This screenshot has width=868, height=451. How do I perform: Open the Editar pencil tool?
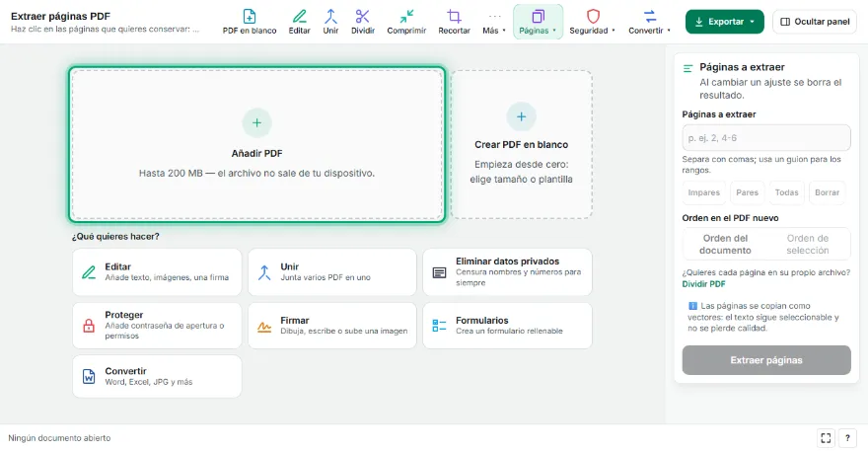[x=299, y=22]
